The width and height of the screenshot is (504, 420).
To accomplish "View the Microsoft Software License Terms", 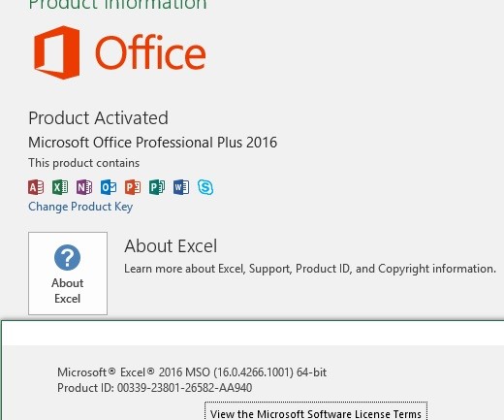I will click(316, 413).
